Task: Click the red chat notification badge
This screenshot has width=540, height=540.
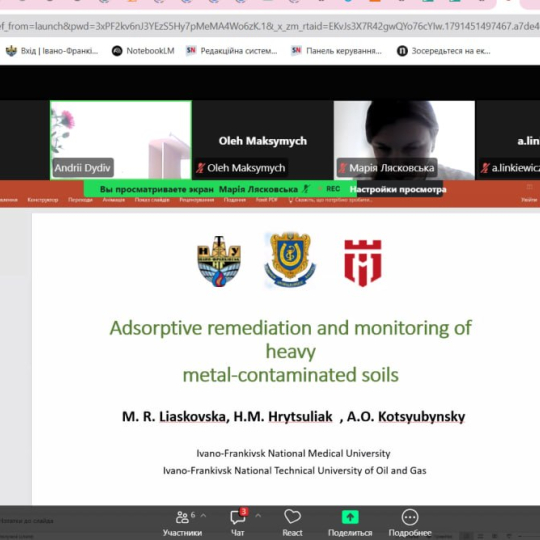Action: (x=244, y=512)
